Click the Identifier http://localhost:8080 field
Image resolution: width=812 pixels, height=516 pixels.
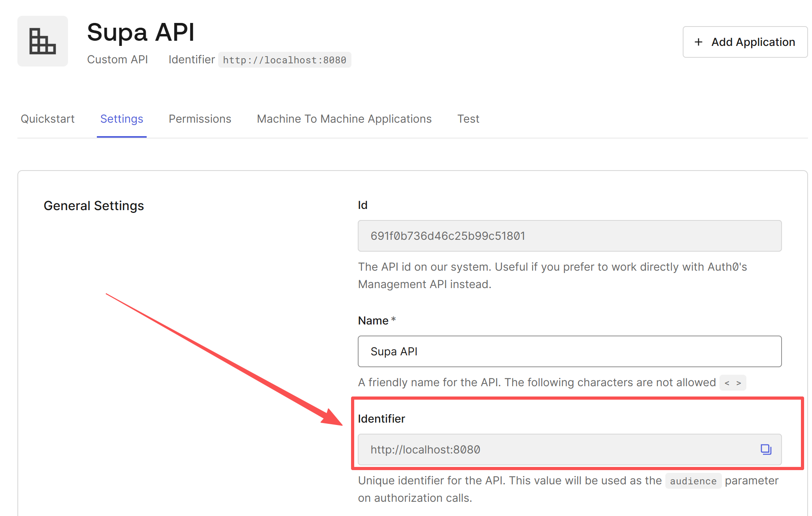[x=553, y=450]
